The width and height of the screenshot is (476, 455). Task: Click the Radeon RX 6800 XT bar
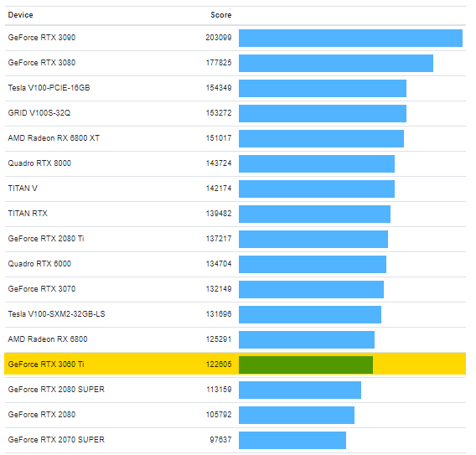coord(322,139)
